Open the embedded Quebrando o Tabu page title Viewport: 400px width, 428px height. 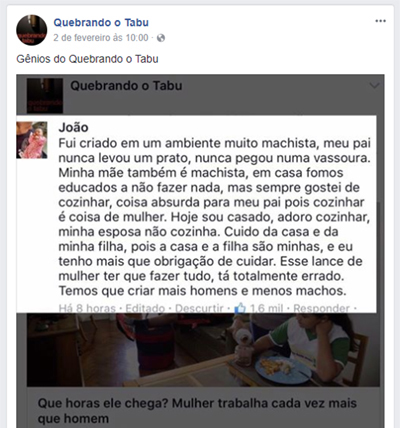point(126,86)
